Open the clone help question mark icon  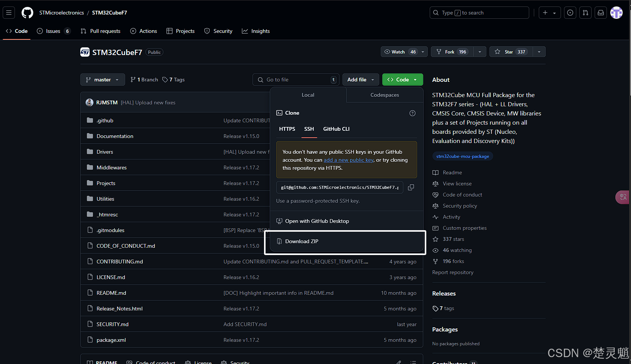413,113
